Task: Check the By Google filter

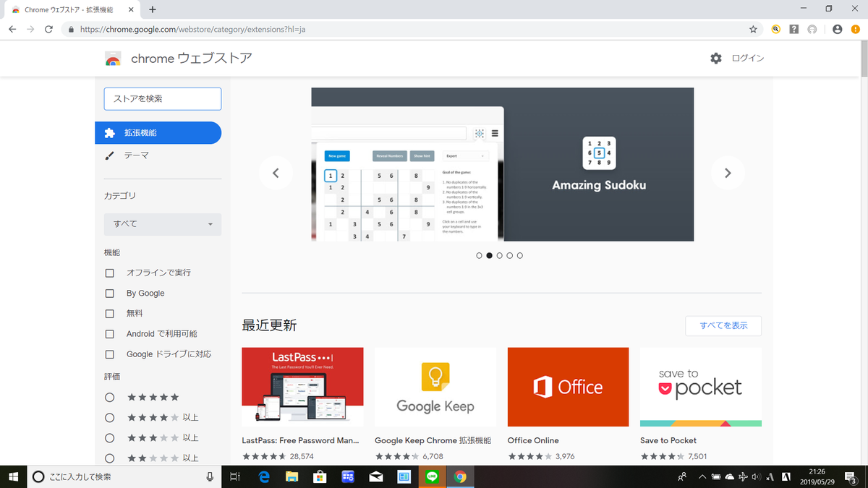Action: click(110, 294)
